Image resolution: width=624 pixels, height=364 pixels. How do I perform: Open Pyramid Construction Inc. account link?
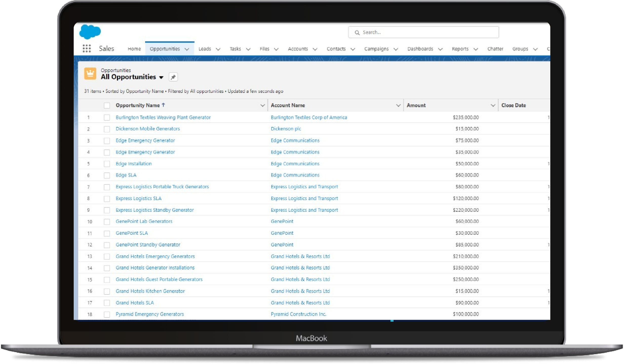[298, 314]
